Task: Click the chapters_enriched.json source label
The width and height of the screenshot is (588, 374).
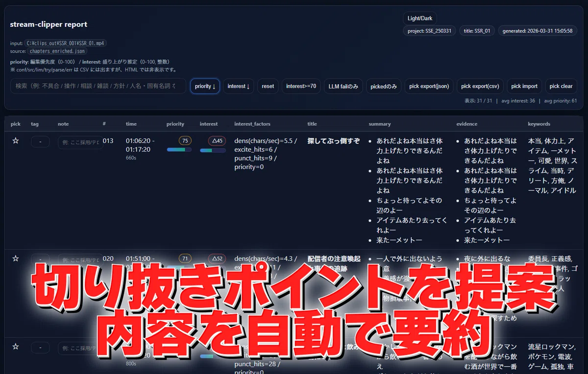Action: [x=57, y=51]
